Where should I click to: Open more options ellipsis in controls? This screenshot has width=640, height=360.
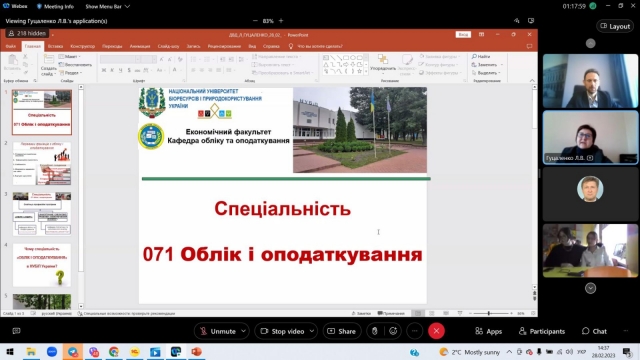click(x=415, y=331)
